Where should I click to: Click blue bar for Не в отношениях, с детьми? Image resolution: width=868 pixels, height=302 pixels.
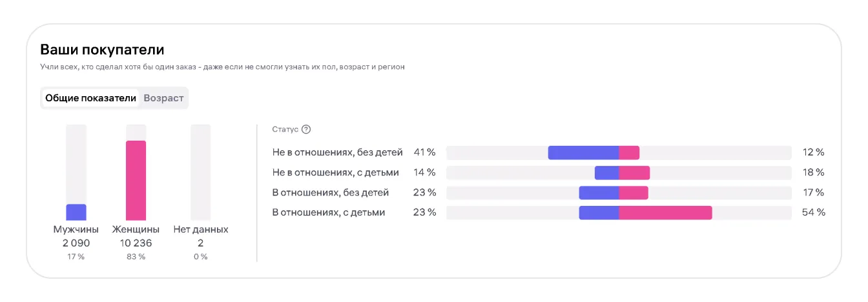click(606, 173)
